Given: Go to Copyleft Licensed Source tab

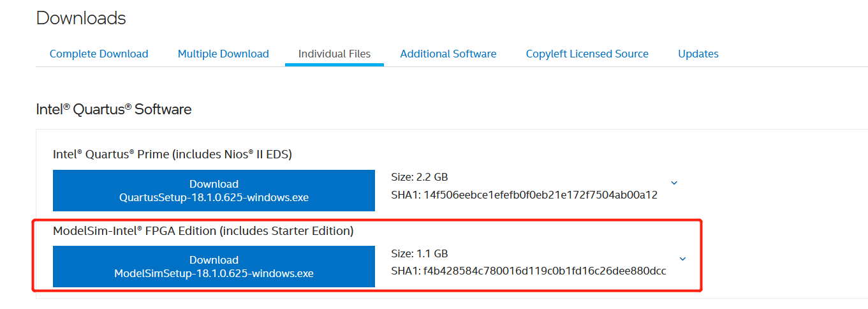Looking at the screenshot, I should 587,54.
